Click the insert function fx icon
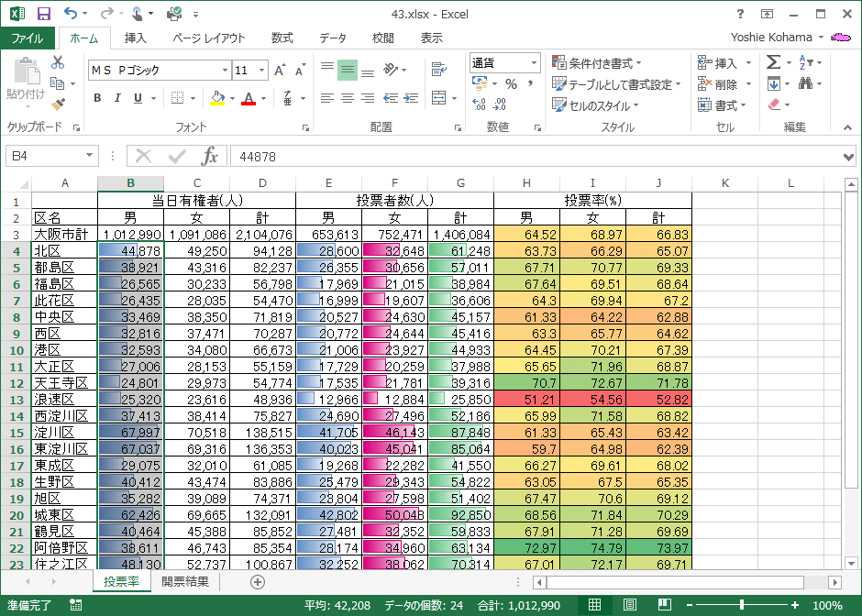The width and height of the screenshot is (862, 616). pyautogui.click(x=209, y=156)
